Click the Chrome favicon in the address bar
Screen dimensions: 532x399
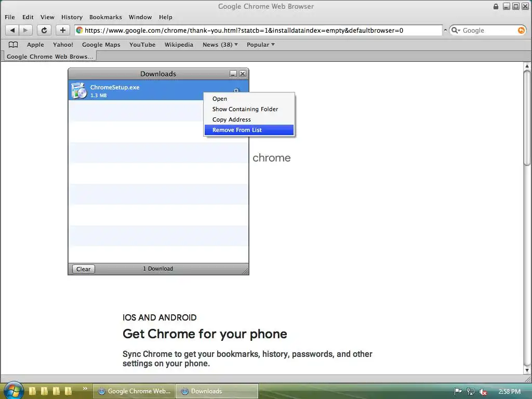tap(79, 30)
